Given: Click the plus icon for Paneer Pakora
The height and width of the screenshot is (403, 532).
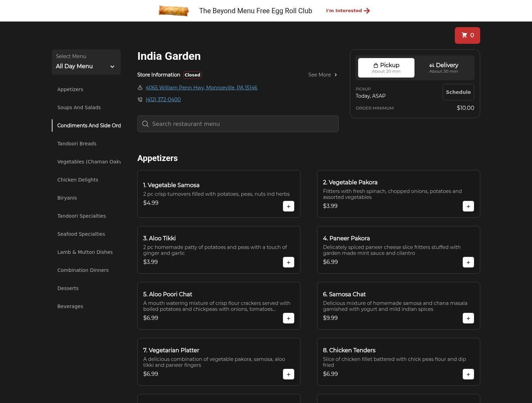Looking at the screenshot, I should (x=468, y=262).
